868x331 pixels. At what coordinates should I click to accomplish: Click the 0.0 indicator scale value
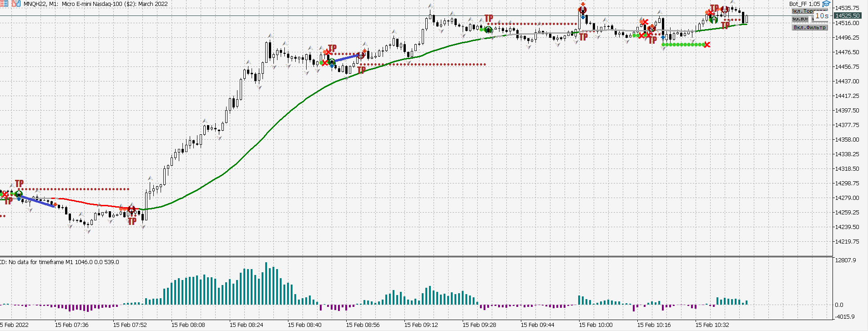(839, 305)
